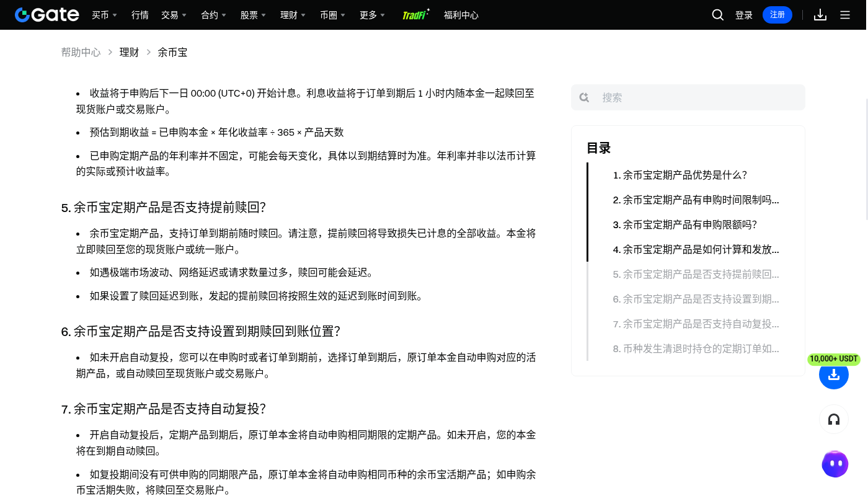Jump to TOC item 1 余币宝定期产品优势是什么
The height and width of the screenshot is (496, 868).
point(680,175)
